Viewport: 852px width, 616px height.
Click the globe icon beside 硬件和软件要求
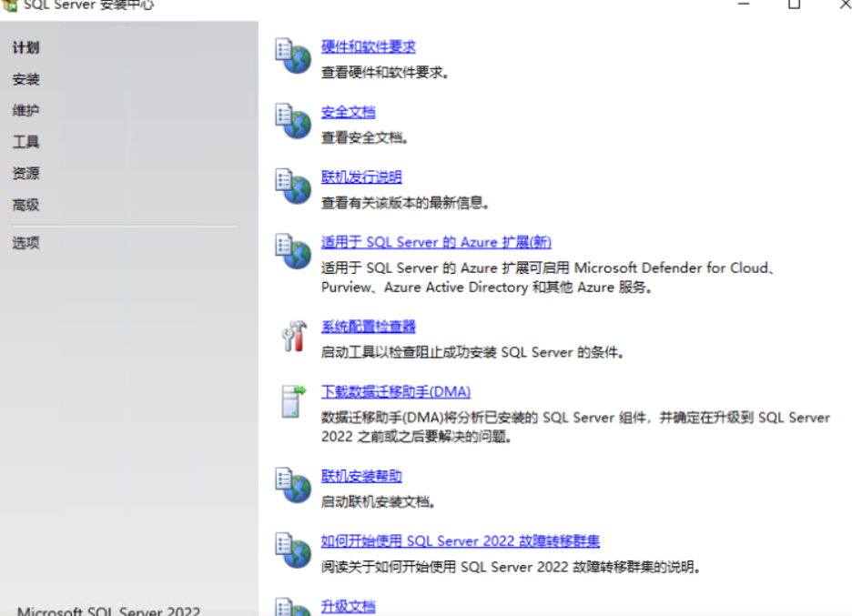click(293, 56)
